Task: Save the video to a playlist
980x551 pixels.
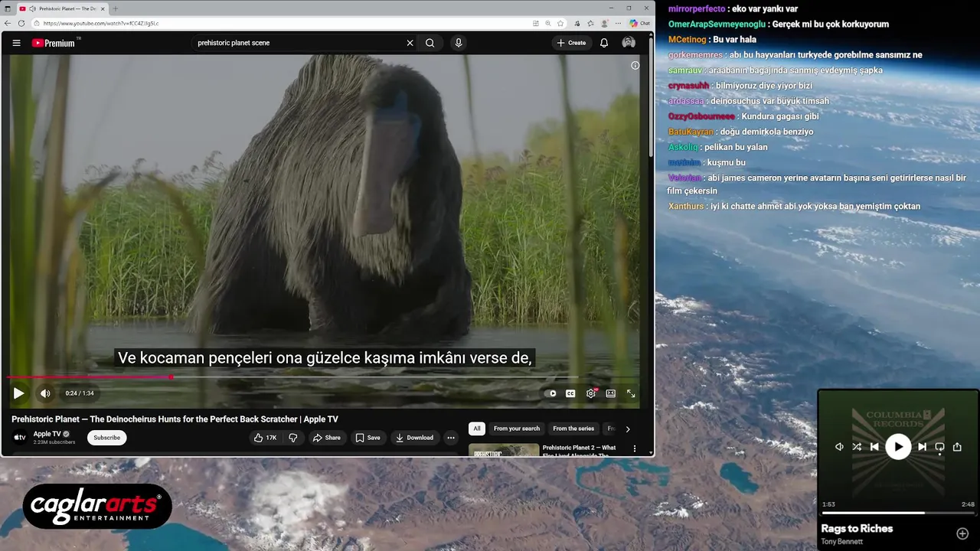Action: pos(367,438)
